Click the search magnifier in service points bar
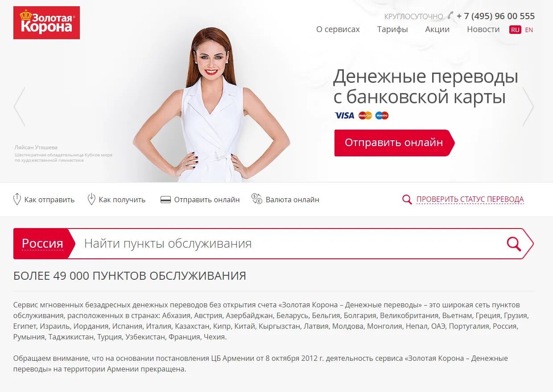 (x=514, y=244)
